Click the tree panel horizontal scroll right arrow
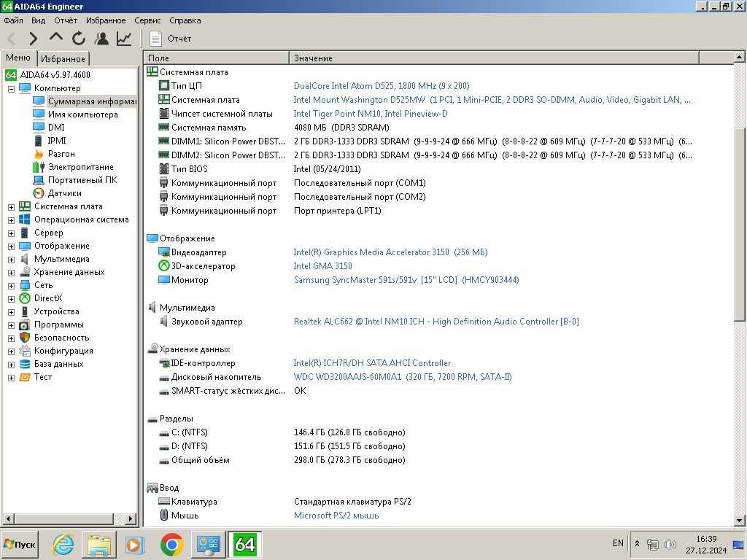This screenshot has width=747, height=560. [131, 518]
